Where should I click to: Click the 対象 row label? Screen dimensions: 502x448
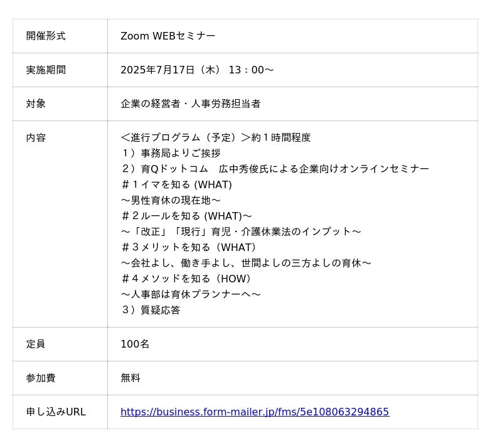tap(36, 104)
